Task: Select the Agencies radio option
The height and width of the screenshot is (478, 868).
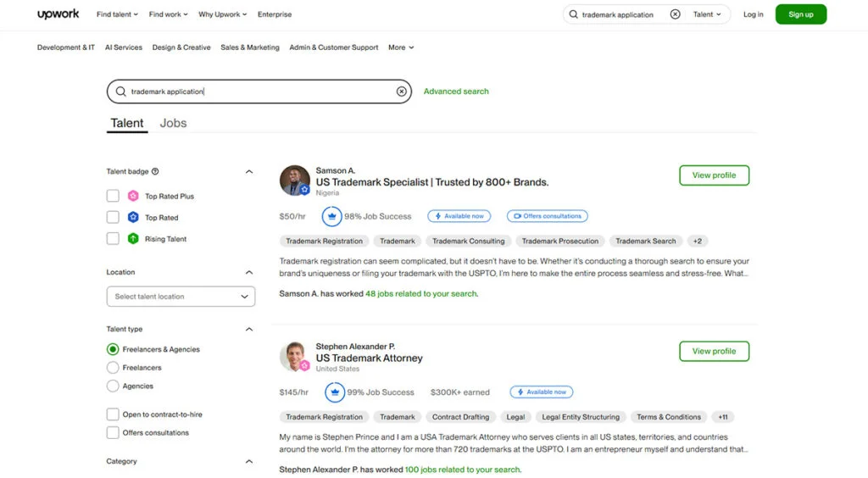Action: point(113,386)
